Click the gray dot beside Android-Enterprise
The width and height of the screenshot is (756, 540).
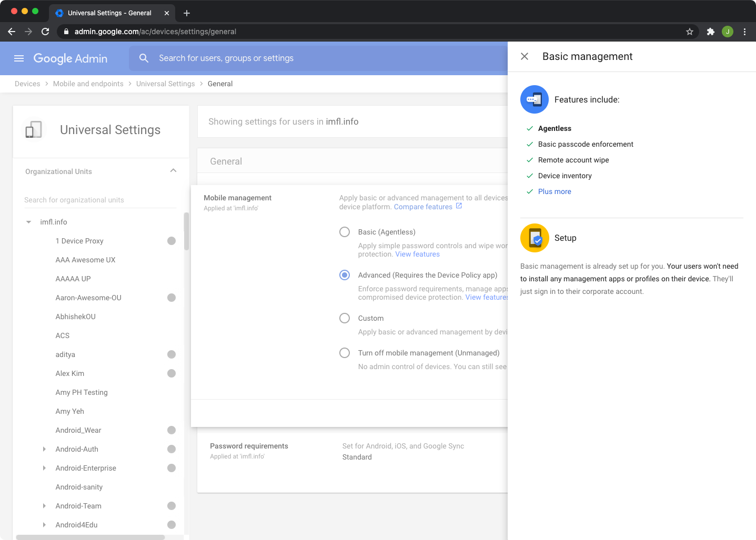172,468
